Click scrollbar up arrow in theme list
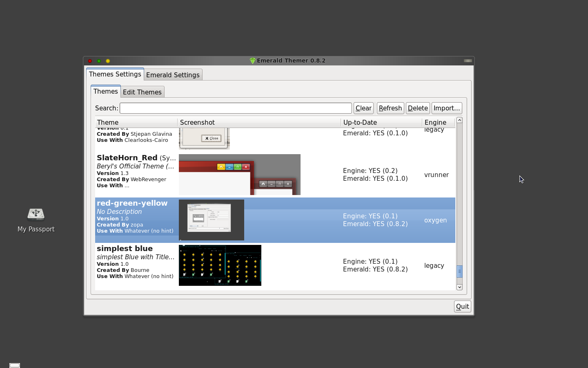 pos(459,120)
